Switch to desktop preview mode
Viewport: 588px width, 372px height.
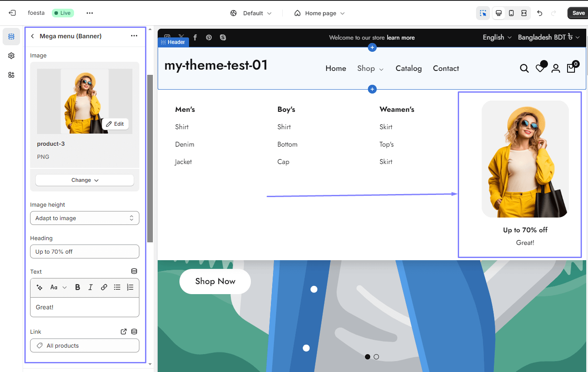point(499,13)
